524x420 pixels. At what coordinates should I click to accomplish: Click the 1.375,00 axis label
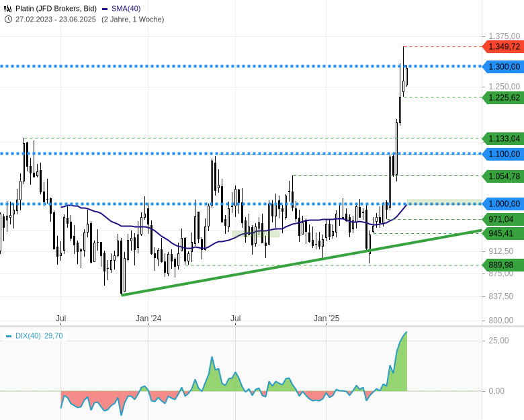click(505, 36)
